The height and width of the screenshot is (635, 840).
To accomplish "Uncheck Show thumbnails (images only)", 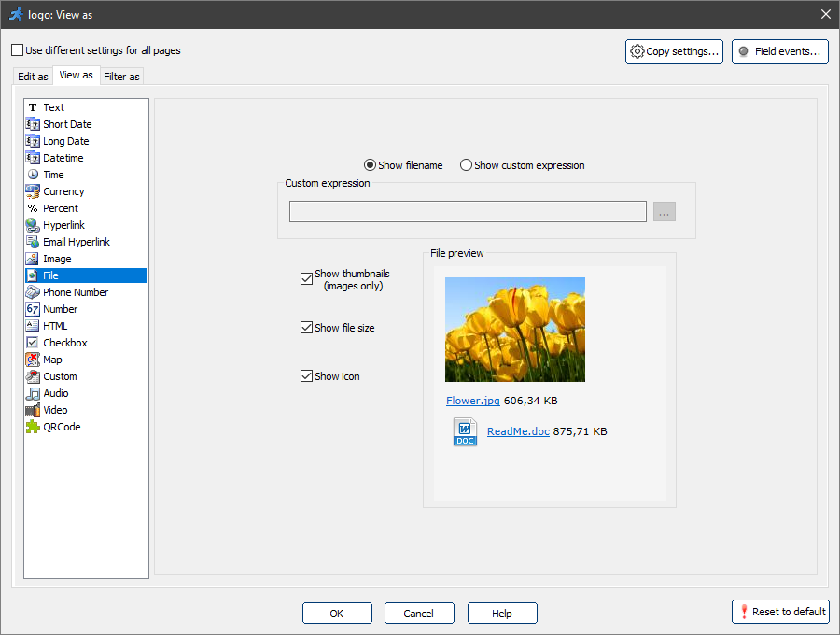I will point(306,278).
